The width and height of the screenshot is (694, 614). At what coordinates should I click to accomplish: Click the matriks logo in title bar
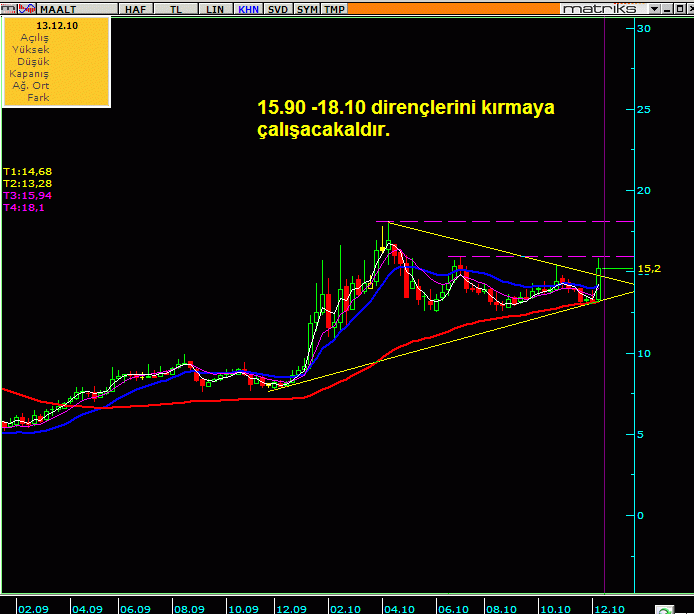[600, 8]
